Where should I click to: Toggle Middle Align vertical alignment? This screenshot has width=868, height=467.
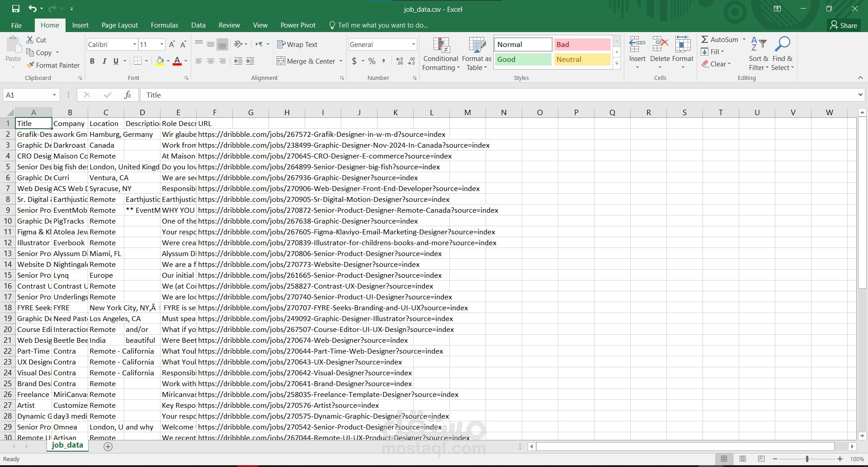(x=211, y=44)
